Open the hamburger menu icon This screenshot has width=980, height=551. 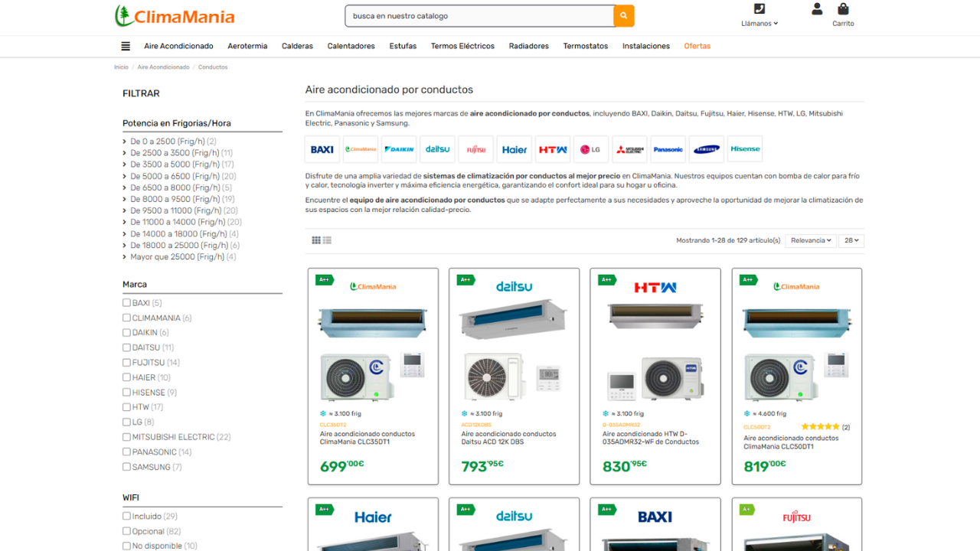126,46
